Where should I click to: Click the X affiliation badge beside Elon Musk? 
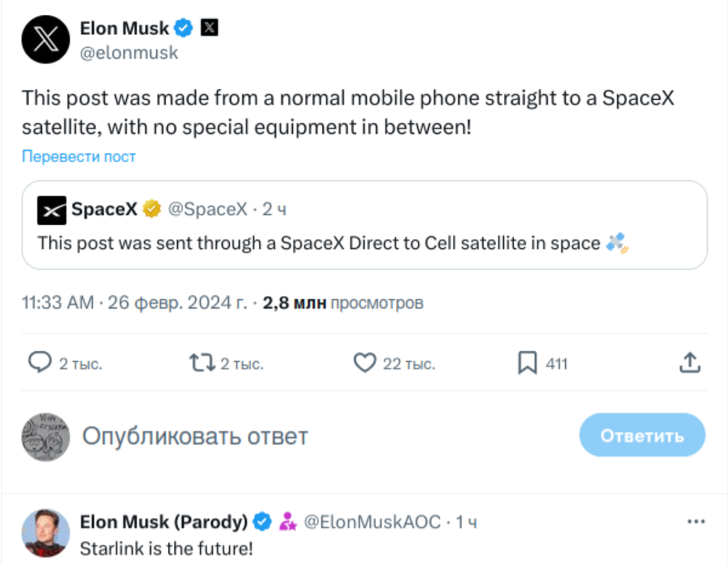tap(209, 28)
